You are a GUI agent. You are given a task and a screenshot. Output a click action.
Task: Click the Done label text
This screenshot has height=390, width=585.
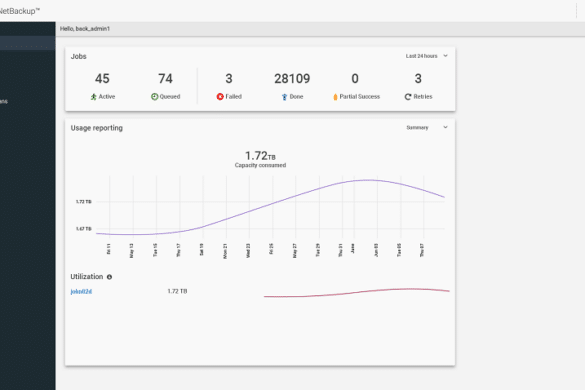coord(296,97)
